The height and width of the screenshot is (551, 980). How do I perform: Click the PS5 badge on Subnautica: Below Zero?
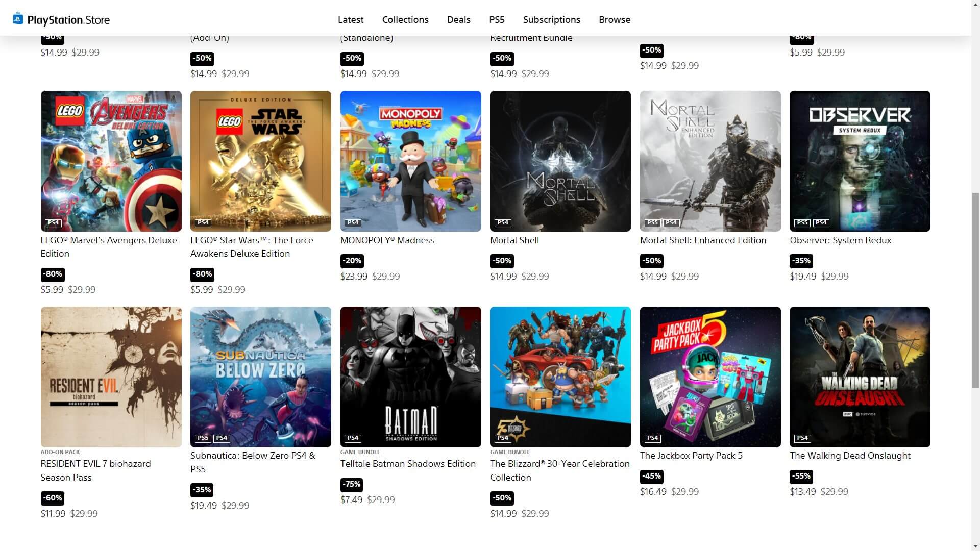tap(203, 438)
